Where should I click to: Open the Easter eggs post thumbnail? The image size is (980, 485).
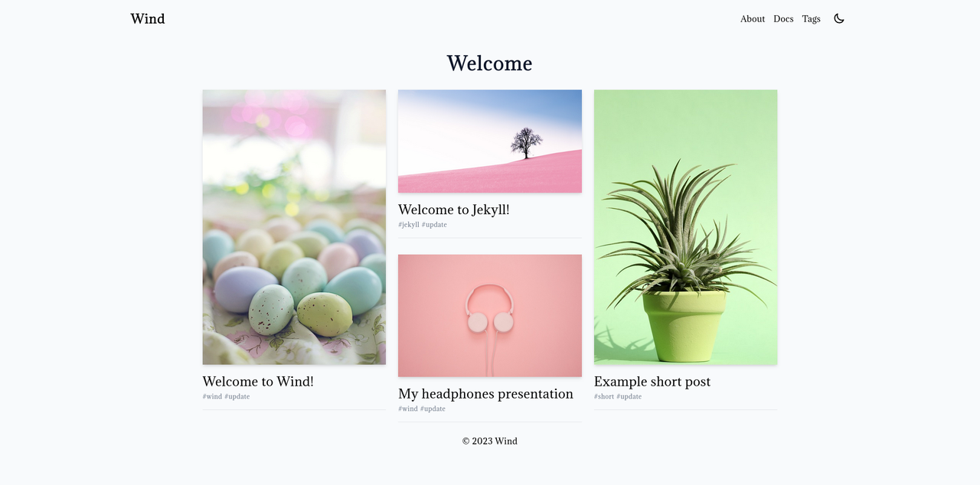294,227
